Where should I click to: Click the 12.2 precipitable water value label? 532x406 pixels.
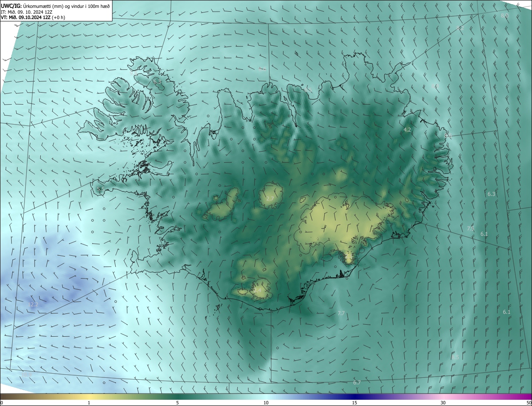33,304
